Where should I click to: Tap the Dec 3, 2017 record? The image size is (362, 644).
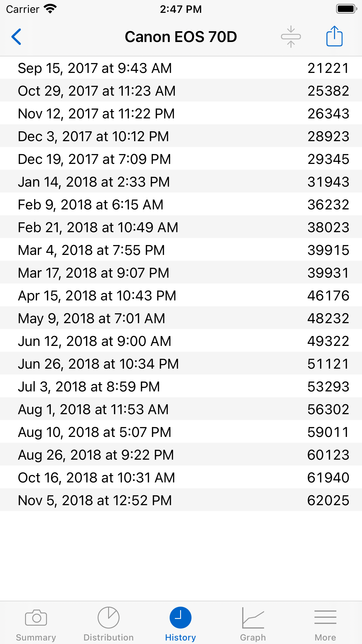[181, 136]
